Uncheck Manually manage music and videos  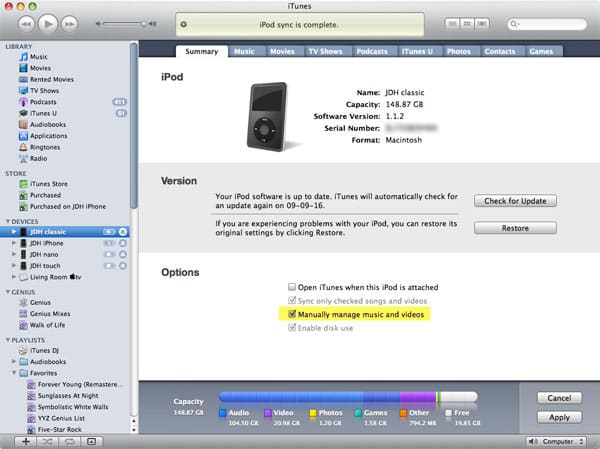[291, 314]
